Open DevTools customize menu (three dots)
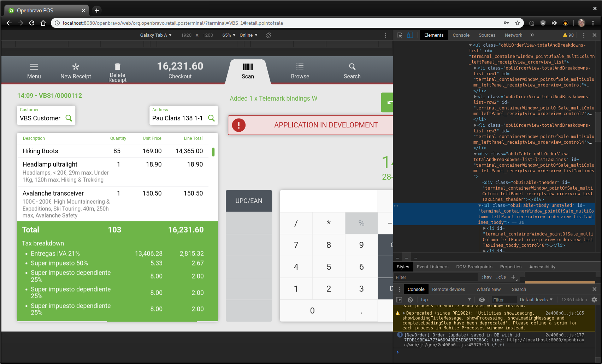 (584, 35)
